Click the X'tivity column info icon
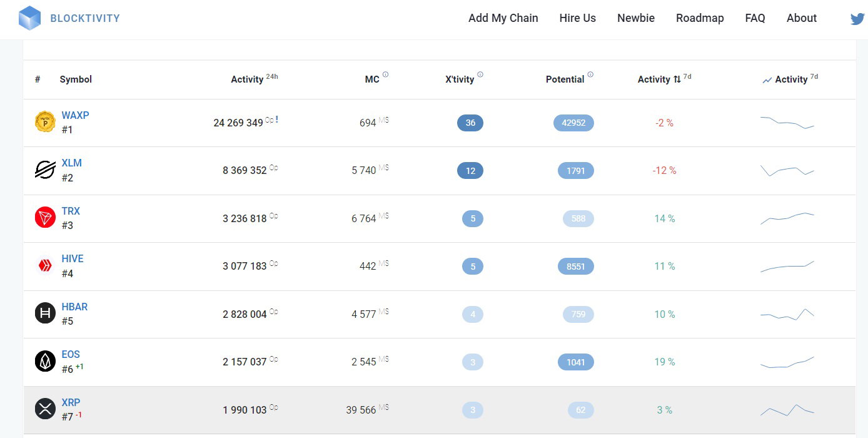This screenshot has height=438, width=868. 480,74
